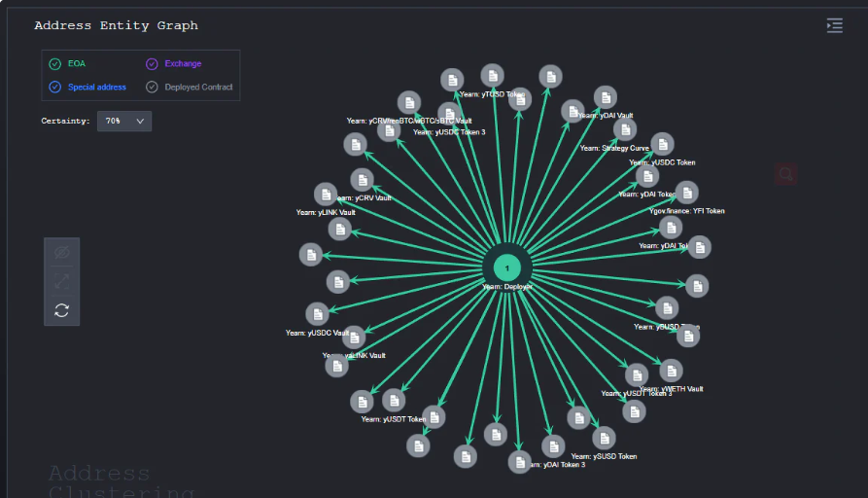868x498 pixels.
Task: Click the refresh graph icon
Action: tap(61, 310)
